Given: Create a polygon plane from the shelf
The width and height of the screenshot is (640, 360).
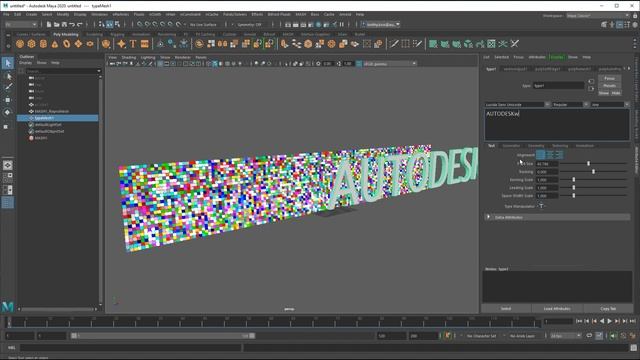Looking at the screenshot, I should (78, 44).
